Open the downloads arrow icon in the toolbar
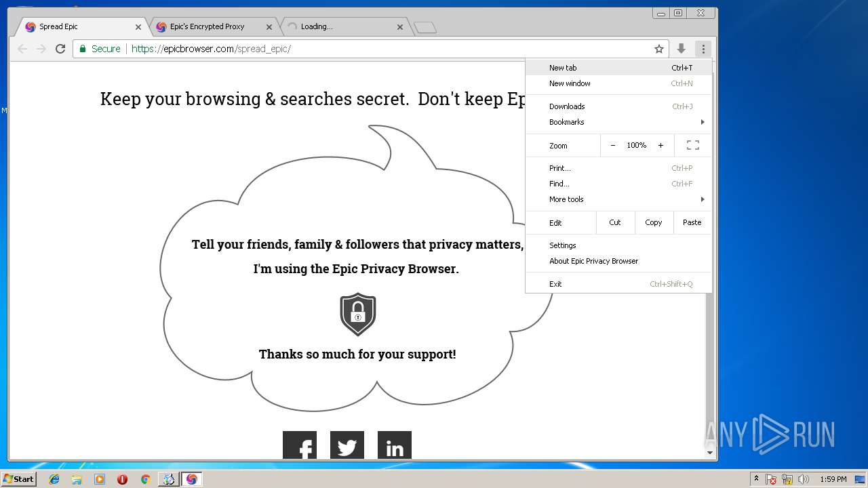This screenshot has width=868, height=488. point(682,49)
